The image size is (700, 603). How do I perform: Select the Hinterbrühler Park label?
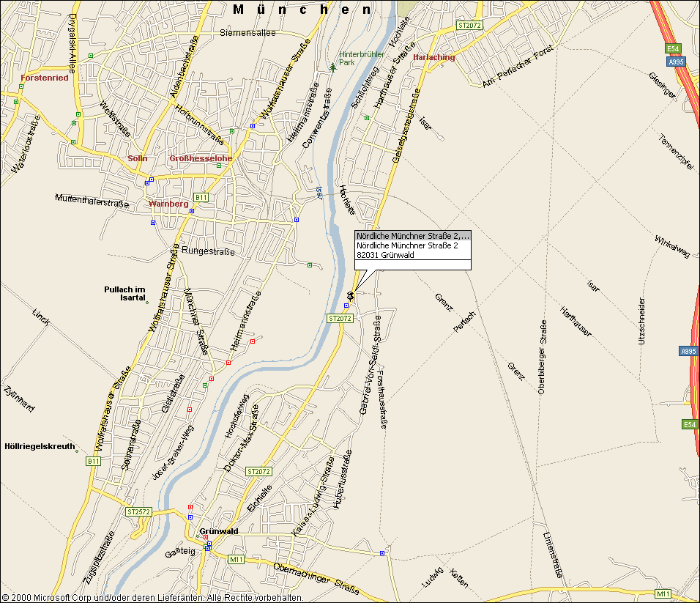[x=362, y=59]
